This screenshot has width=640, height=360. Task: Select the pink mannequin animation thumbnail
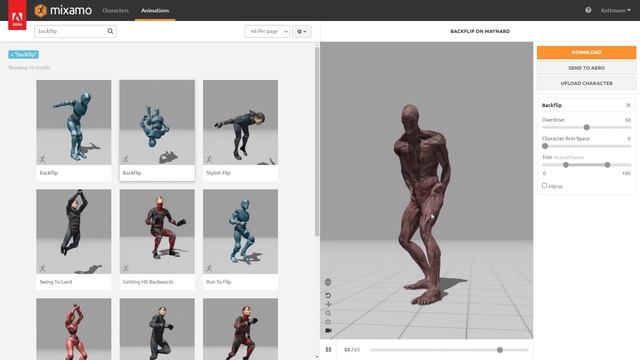point(73,329)
